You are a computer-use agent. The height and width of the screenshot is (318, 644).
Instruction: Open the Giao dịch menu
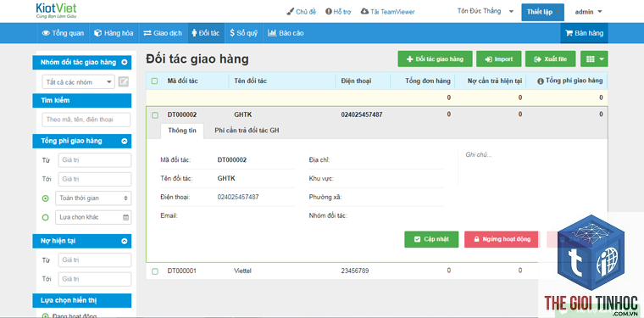163,33
